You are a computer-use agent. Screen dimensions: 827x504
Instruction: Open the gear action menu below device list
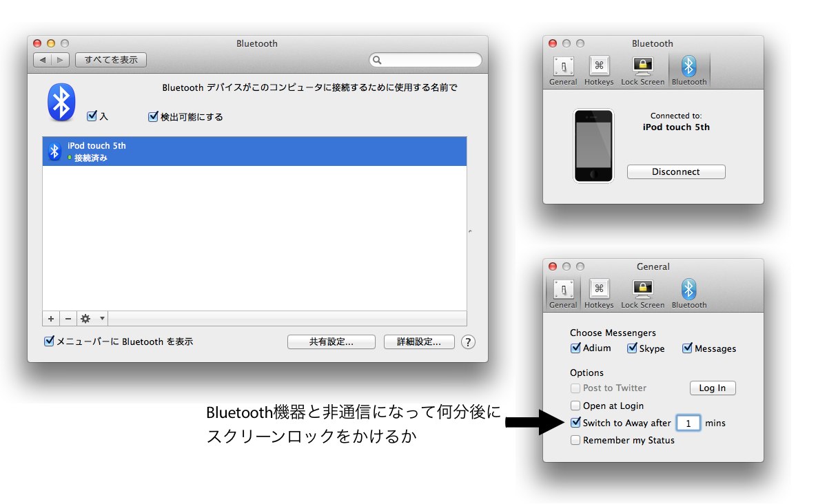pos(92,319)
